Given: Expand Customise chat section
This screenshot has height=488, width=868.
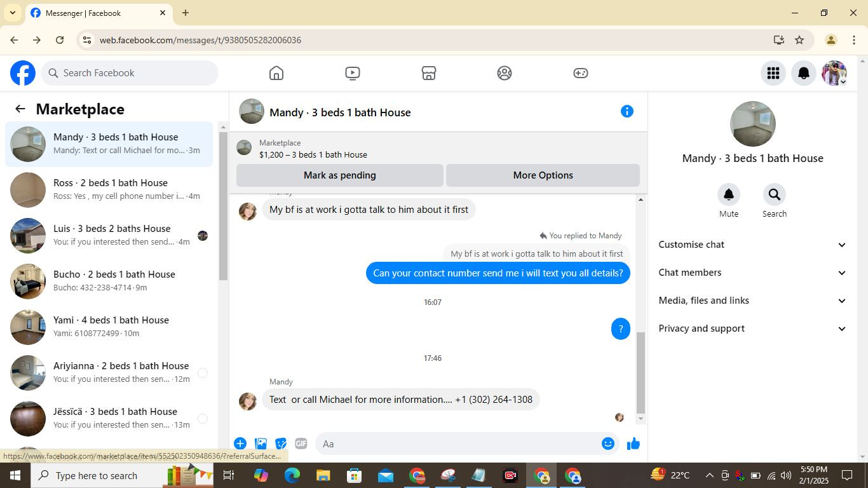Looking at the screenshot, I should (x=752, y=245).
